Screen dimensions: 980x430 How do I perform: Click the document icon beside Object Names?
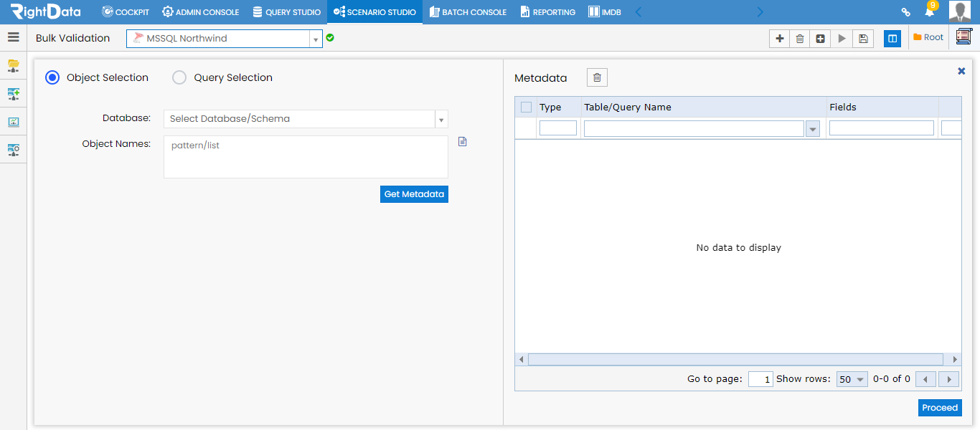[x=463, y=142]
